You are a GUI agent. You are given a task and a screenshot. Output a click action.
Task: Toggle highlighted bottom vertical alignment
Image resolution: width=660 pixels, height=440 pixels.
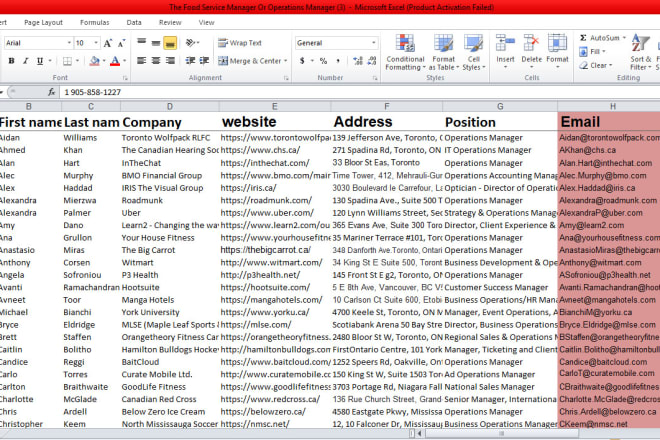pos(170,43)
